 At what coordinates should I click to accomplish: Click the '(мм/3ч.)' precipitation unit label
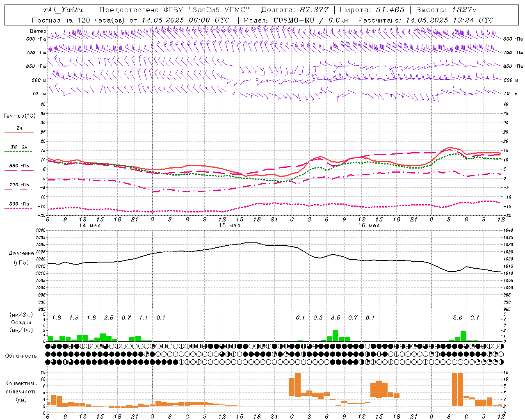coord(21,315)
